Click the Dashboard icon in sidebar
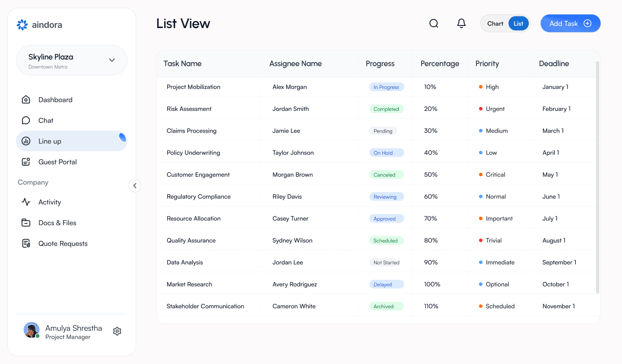 (x=26, y=100)
